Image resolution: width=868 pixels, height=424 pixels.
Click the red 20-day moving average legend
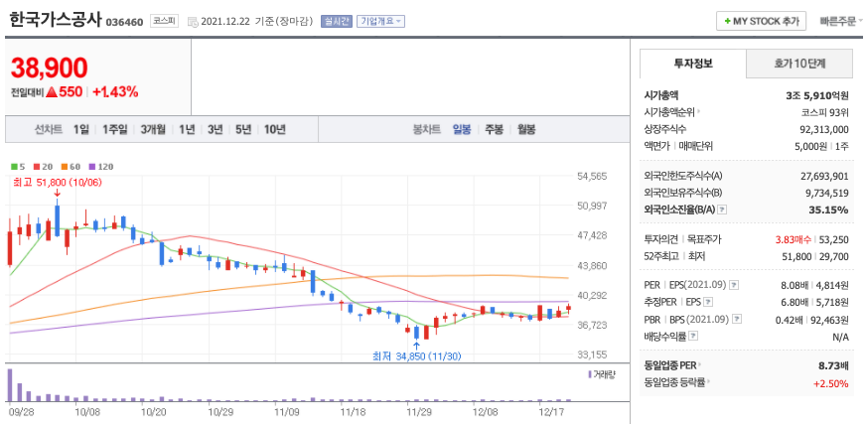click(x=42, y=166)
